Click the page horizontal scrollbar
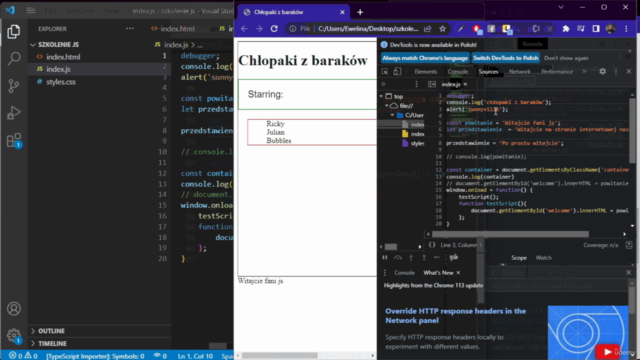640x360 pixels. click(280, 356)
